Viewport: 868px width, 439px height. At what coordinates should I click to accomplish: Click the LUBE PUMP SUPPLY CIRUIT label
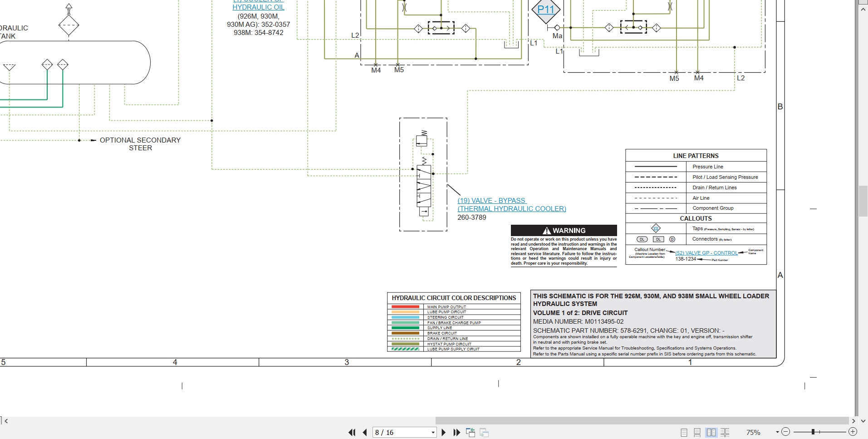coord(453,349)
